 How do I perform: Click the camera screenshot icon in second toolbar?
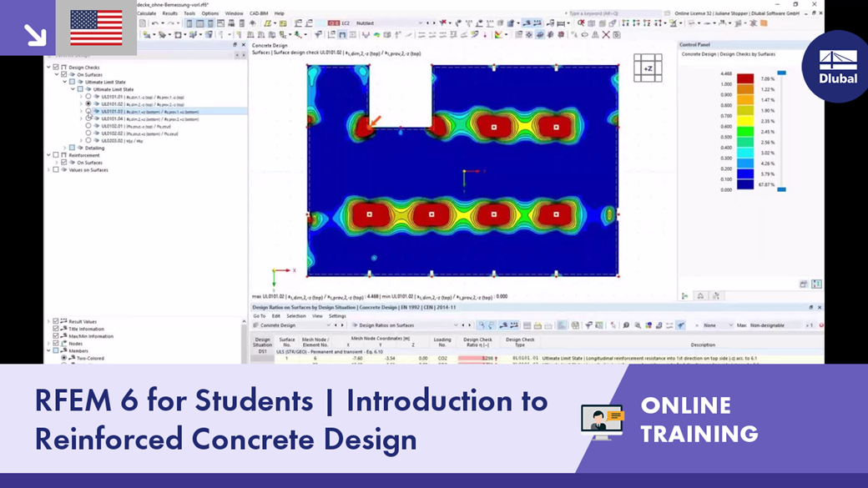(617, 35)
